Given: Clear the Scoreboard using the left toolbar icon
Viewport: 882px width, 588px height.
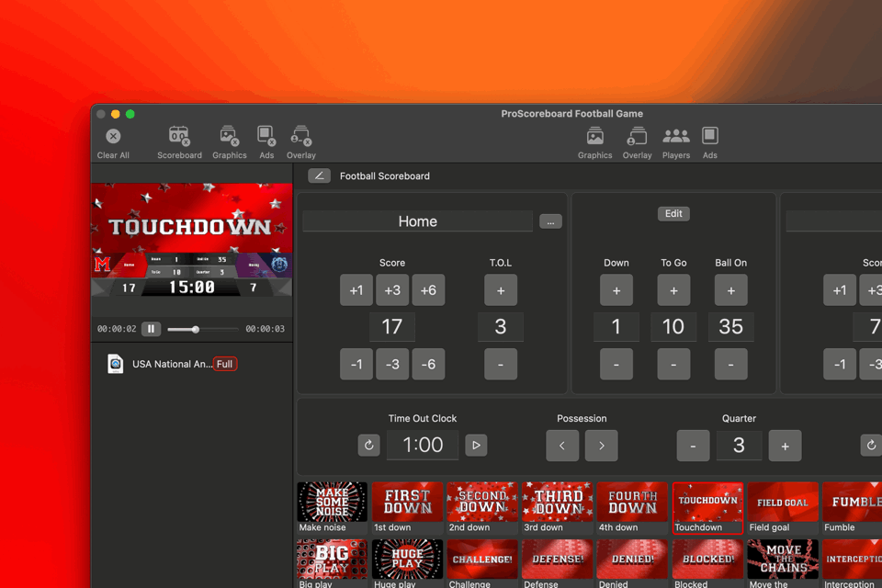Looking at the screenshot, I should tap(179, 137).
